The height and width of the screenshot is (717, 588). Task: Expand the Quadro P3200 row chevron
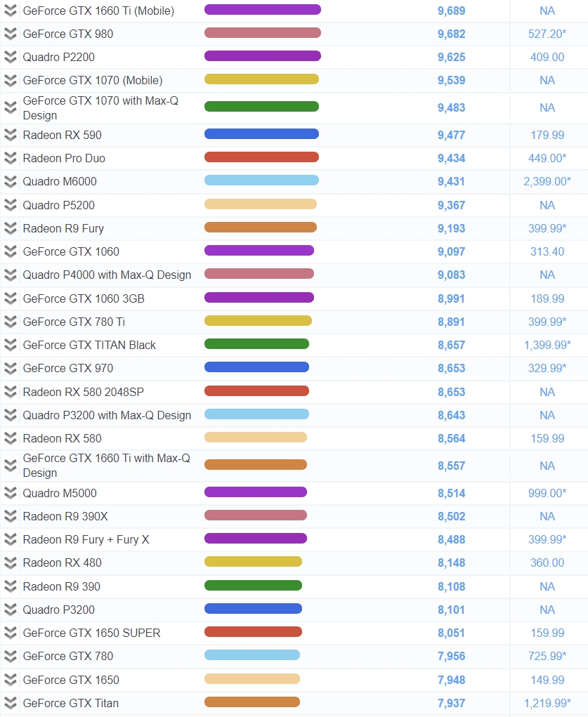tap(10, 610)
